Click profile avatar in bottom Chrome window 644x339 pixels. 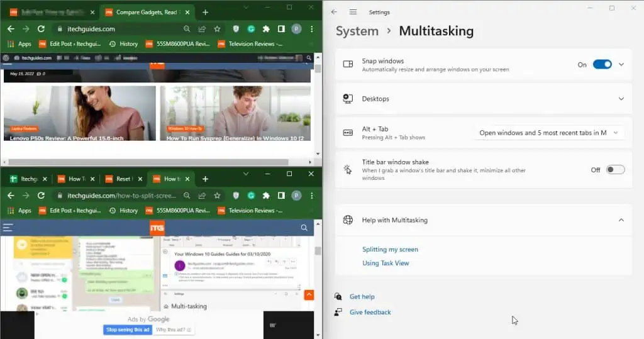[x=297, y=196]
